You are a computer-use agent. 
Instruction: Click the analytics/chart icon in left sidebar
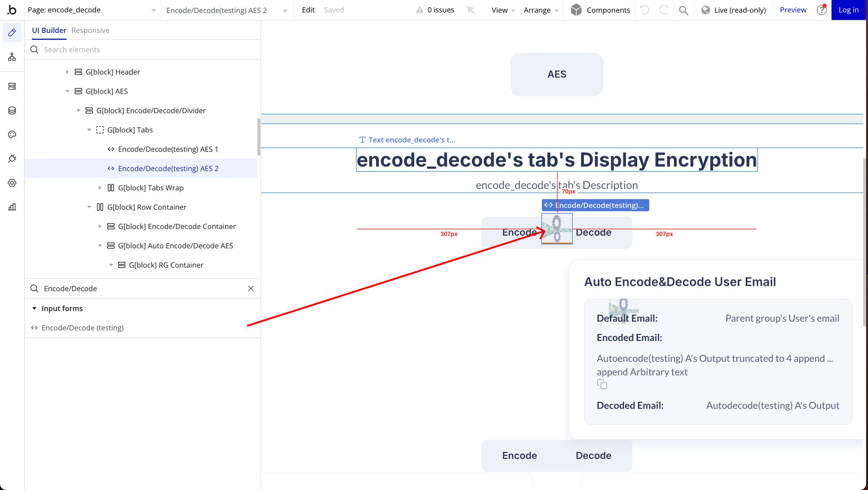(12, 207)
